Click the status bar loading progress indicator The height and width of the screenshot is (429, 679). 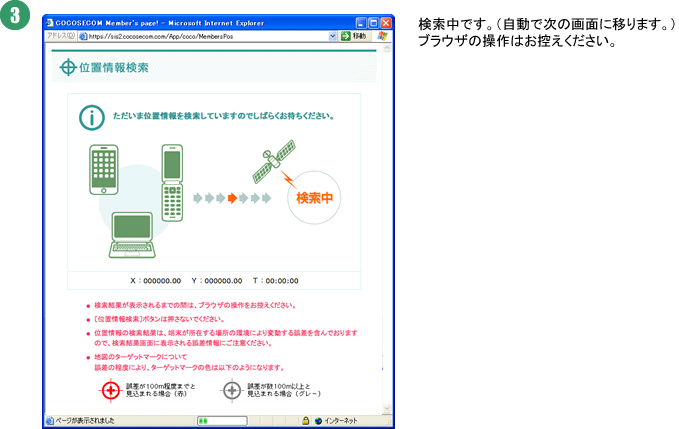click(x=222, y=421)
